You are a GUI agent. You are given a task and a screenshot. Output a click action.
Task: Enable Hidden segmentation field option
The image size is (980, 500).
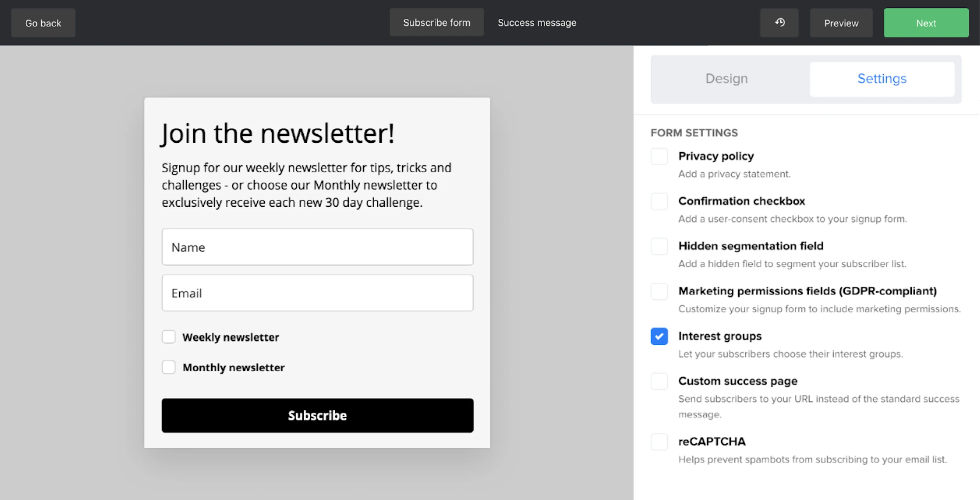coord(659,246)
